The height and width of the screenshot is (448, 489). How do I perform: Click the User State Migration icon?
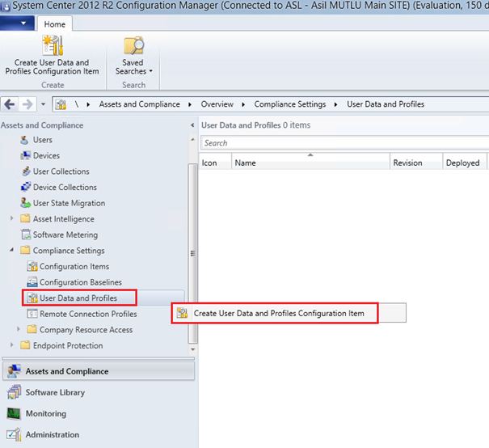click(25, 203)
